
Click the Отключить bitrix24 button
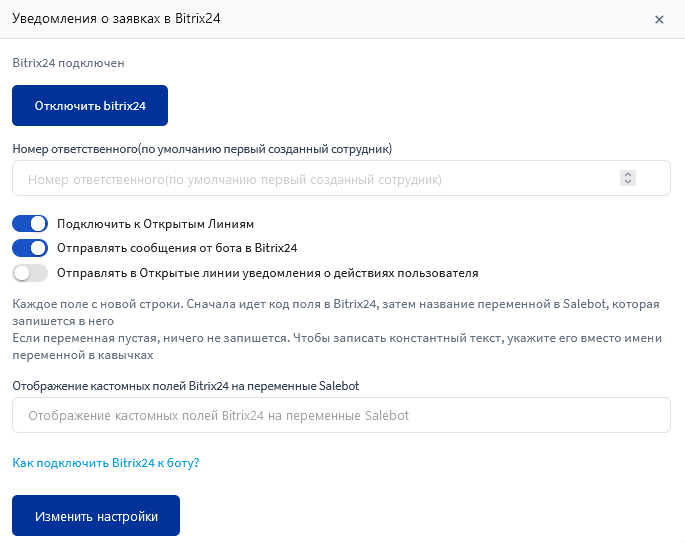coord(90,105)
